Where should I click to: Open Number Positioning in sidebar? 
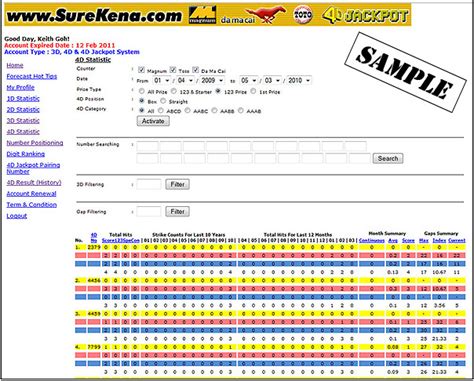(35, 143)
